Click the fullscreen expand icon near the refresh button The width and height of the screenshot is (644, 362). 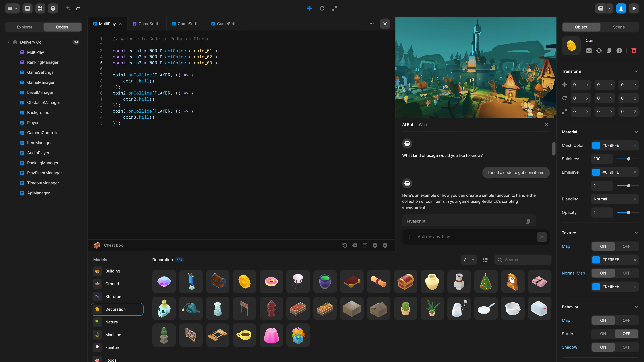pos(335,8)
